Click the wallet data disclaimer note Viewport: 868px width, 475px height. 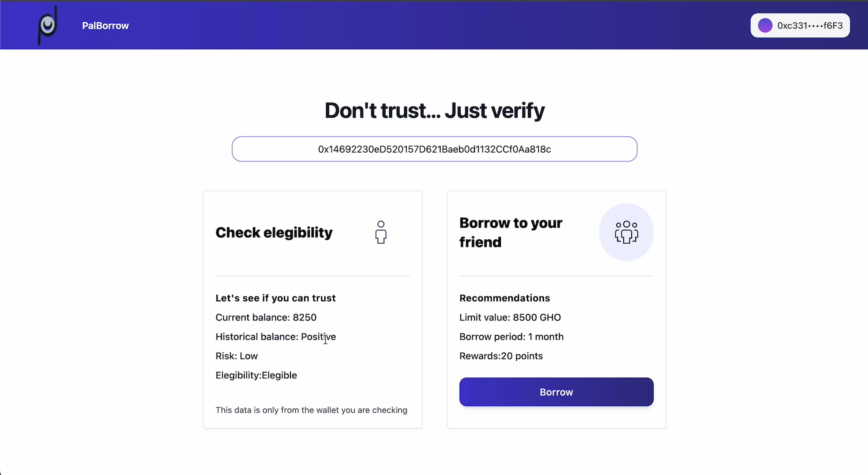pyautogui.click(x=311, y=410)
